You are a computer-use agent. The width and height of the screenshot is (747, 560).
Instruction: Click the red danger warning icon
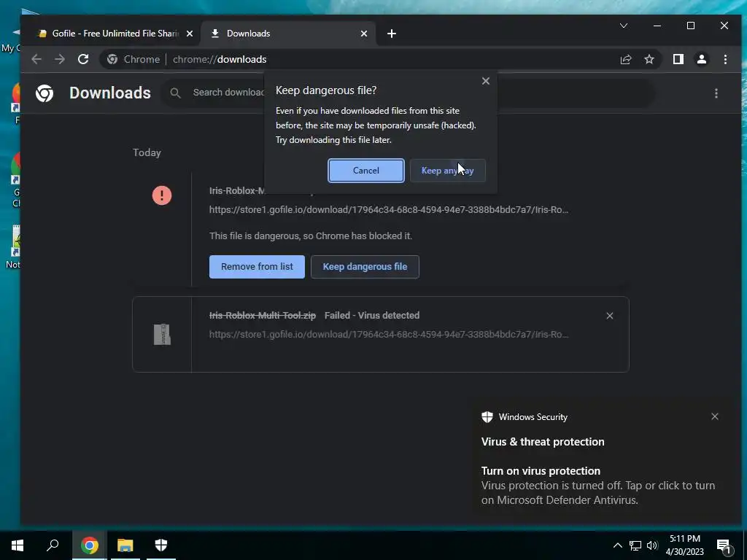(162, 195)
